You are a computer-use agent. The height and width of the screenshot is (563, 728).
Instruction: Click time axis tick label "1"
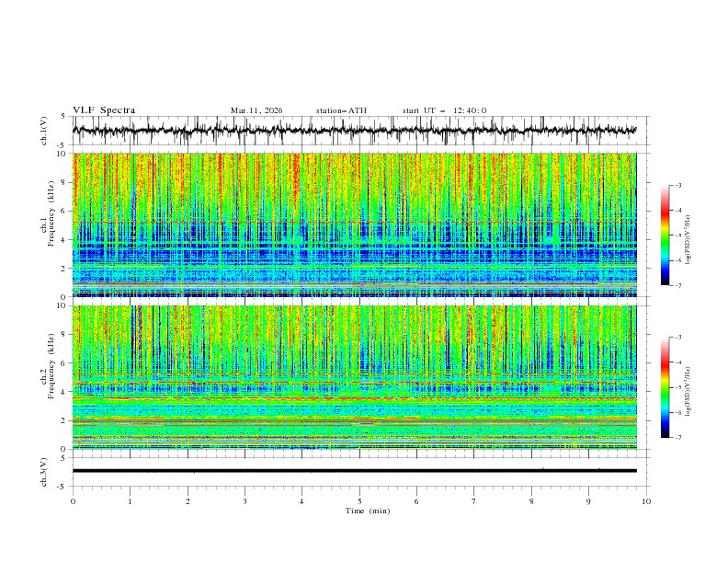[130, 501]
